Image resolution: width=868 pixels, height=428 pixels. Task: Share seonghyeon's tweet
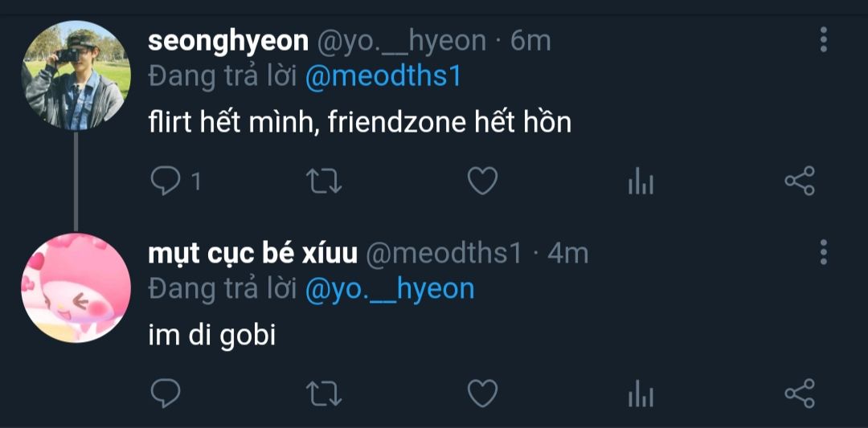799,181
